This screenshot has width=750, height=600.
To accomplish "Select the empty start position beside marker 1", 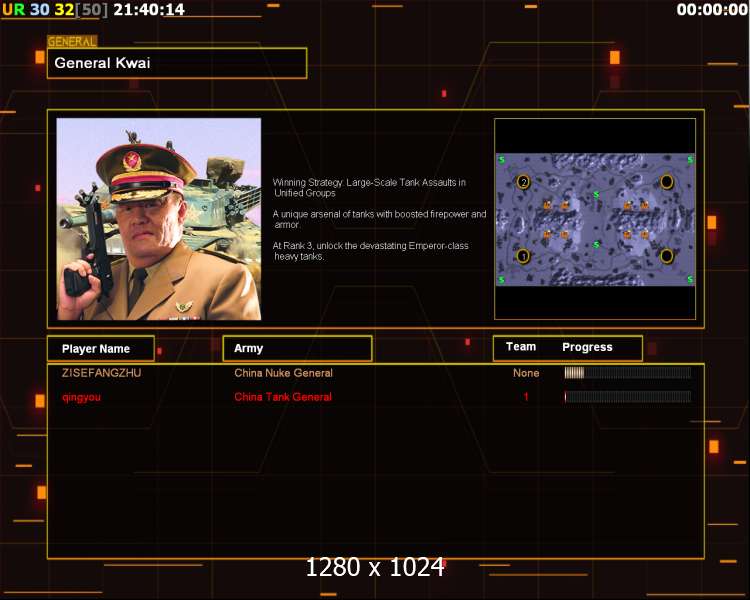I will pos(666,256).
